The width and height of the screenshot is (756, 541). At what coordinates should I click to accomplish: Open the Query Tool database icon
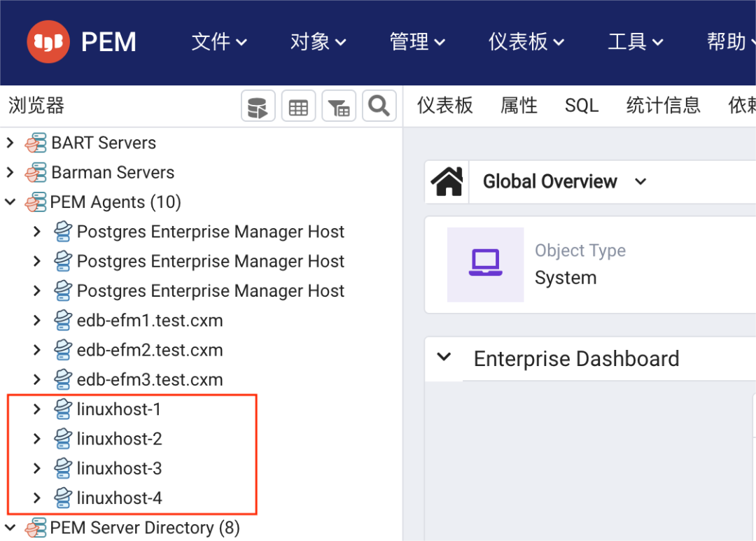tap(258, 106)
